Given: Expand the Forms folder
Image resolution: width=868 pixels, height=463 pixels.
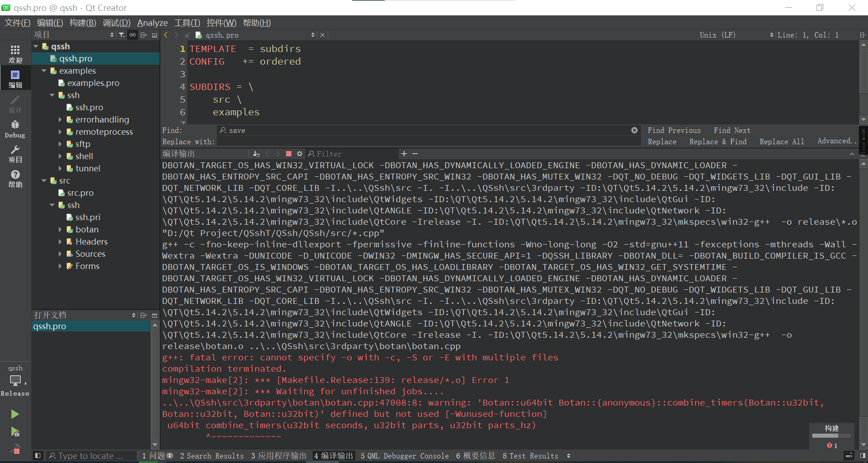Looking at the screenshot, I should (60, 266).
